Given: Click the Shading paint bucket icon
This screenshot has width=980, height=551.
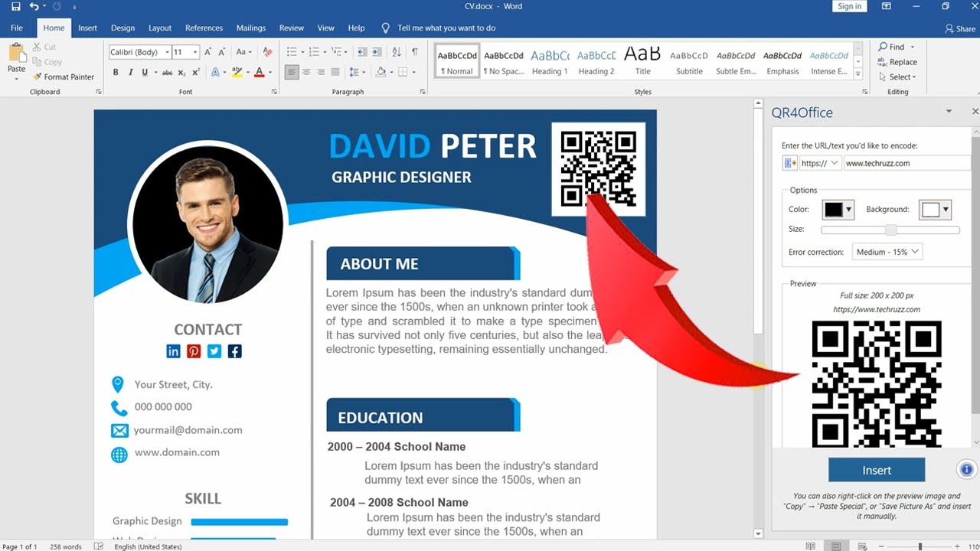Looking at the screenshot, I should (x=381, y=73).
